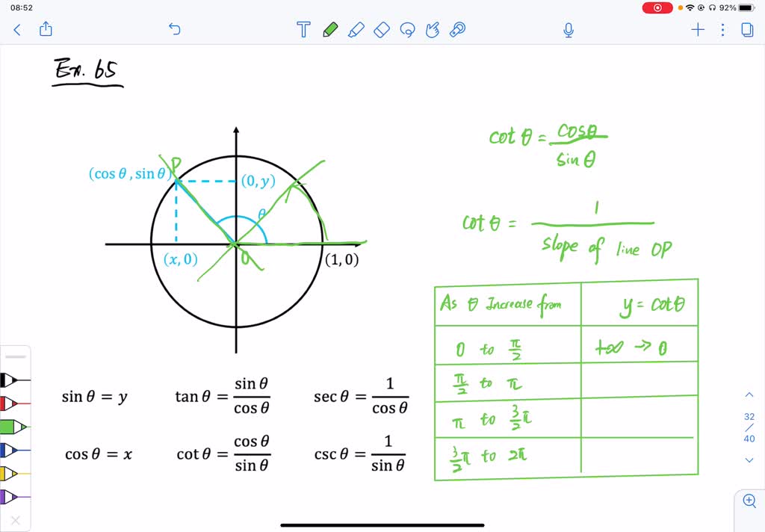The width and height of the screenshot is (765, 532).
Task: Expand previous pages with up chevron
Action: (x=749, y=394)
